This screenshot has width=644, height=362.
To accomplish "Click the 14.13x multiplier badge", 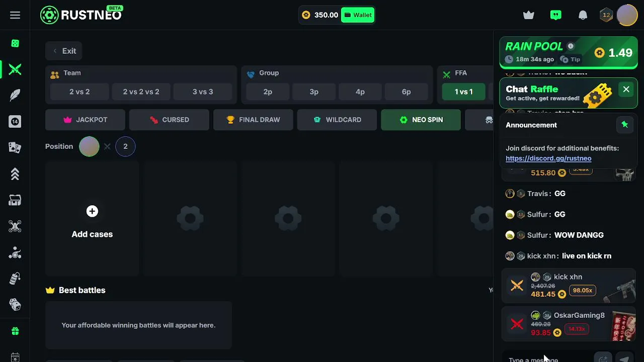I will (x=577, y=329).
